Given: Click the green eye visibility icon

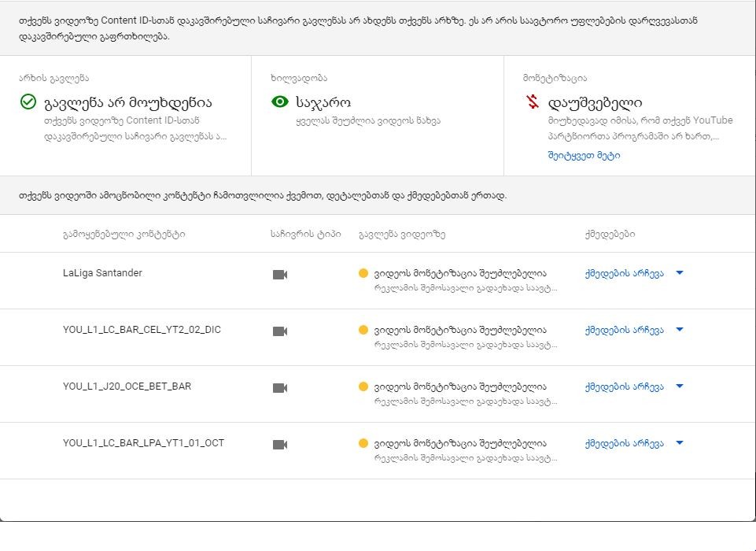Looking at the screenshot, I should pos(280,102).
